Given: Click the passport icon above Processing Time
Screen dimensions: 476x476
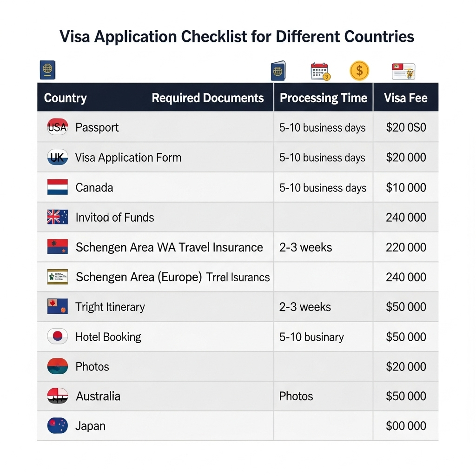Looking at the screenshot, I should (278, 71).
